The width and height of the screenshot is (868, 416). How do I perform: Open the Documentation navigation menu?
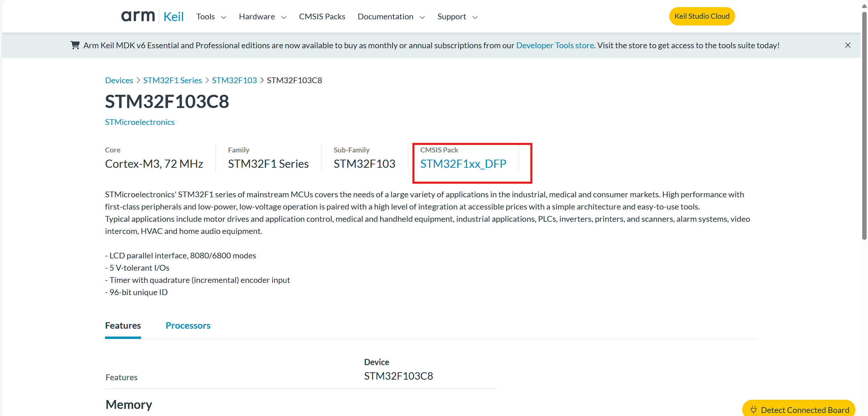click(391, 17)
